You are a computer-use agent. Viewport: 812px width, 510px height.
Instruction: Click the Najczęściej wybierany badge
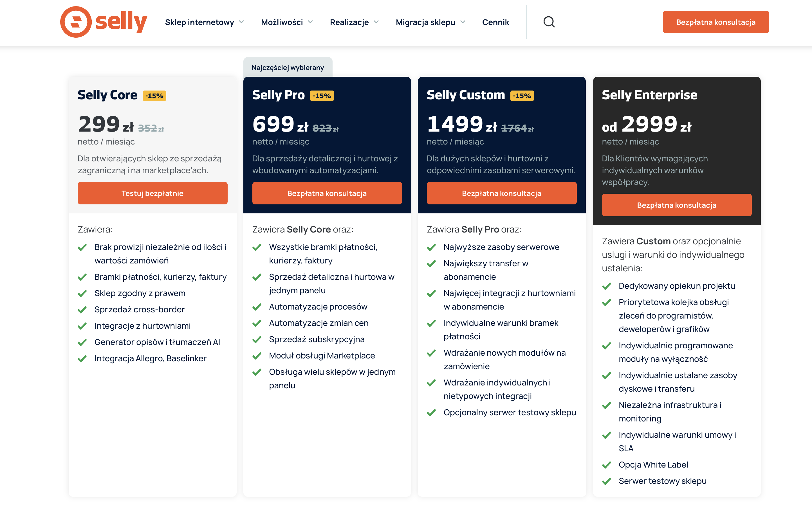point(288,67)
